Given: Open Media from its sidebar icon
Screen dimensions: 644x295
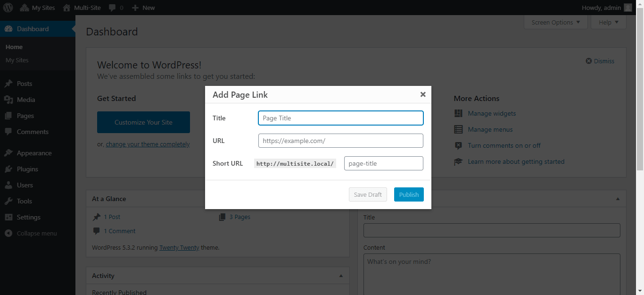Looking at the screenshot, I should 8,100.
